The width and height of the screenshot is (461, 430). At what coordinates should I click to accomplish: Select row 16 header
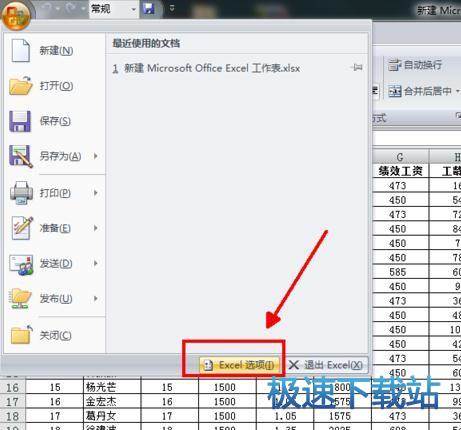click(13, 387)
